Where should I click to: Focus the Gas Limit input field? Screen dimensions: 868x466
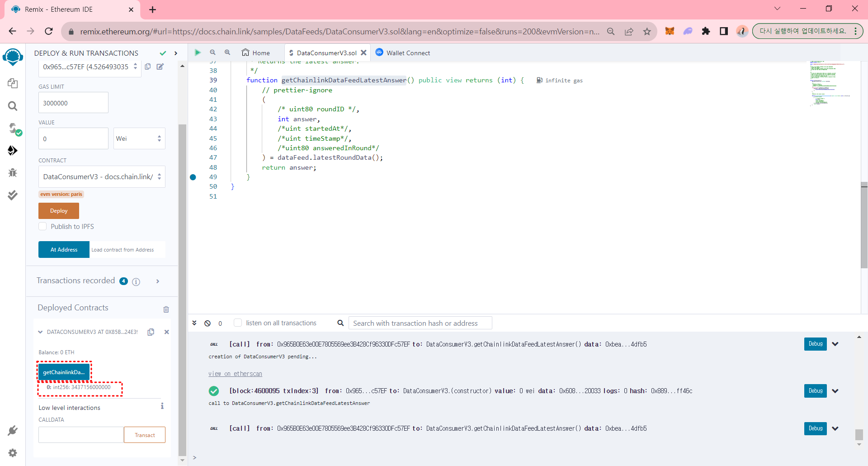pyautogui.click(x=73, y=103)
